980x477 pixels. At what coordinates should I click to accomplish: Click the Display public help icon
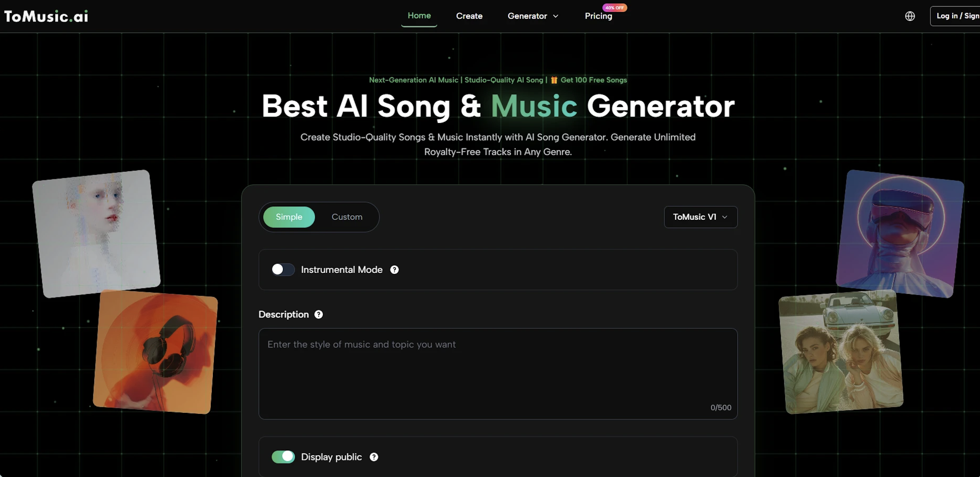(374, 457)
